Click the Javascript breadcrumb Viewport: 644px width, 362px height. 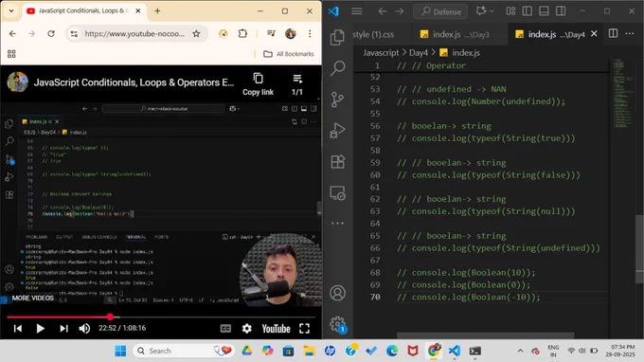coord(381,53)
